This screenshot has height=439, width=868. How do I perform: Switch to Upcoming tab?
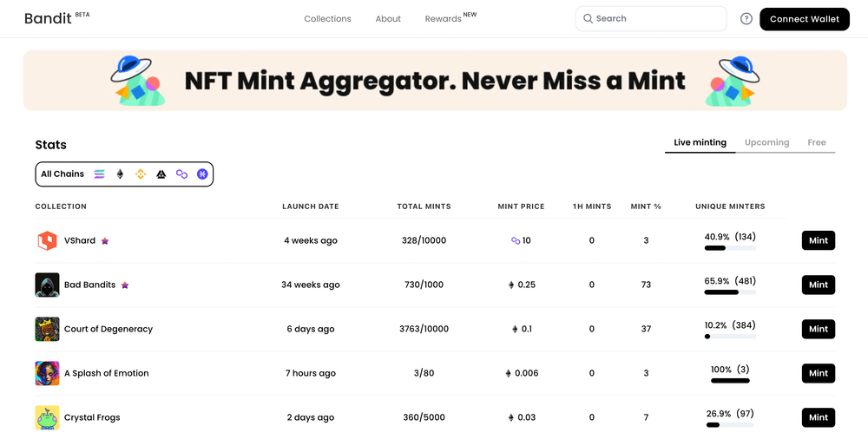(x=766, y=143)
